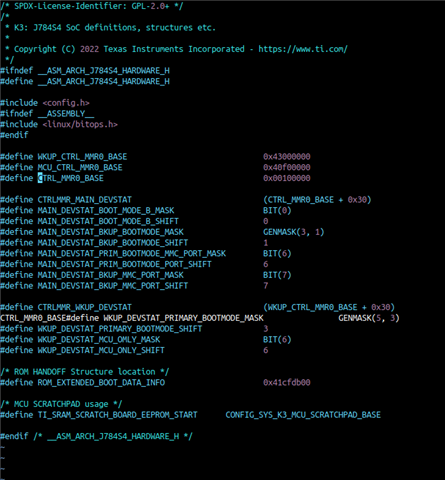Click the Copyright year 2022

(89, 49)
